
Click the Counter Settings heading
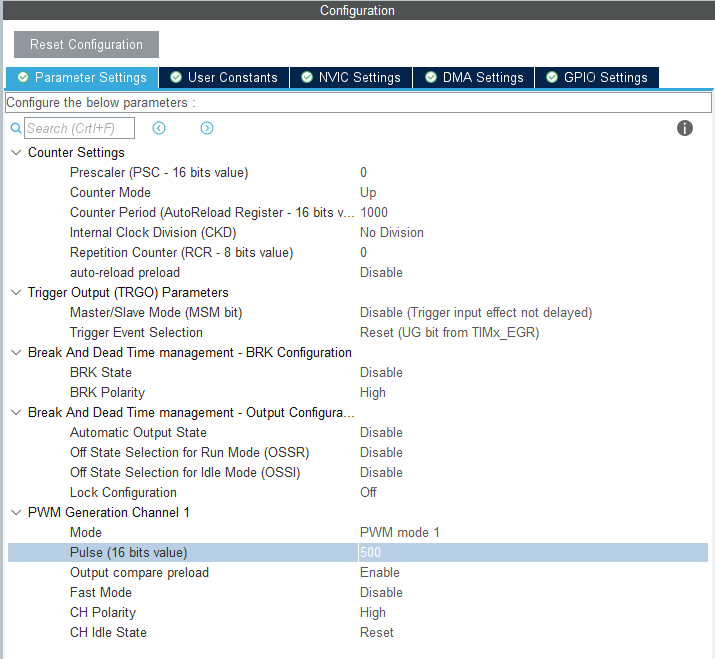point(76,152)
